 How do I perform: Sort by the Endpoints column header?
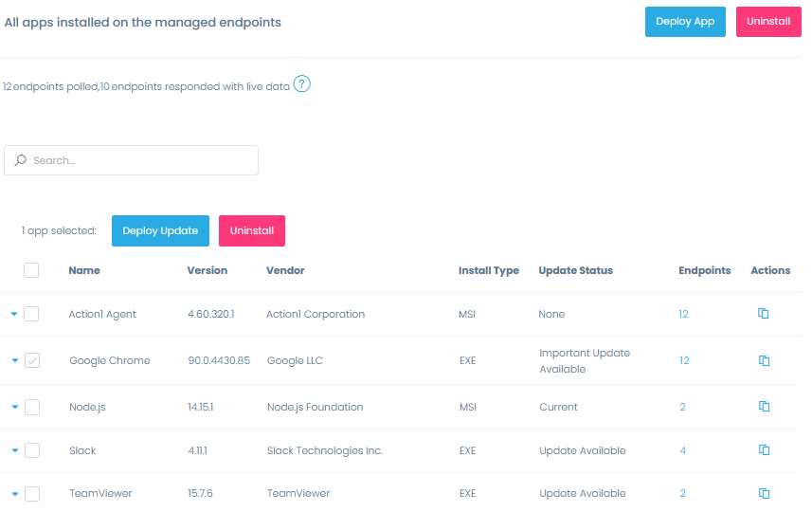[x=704, y=270]
